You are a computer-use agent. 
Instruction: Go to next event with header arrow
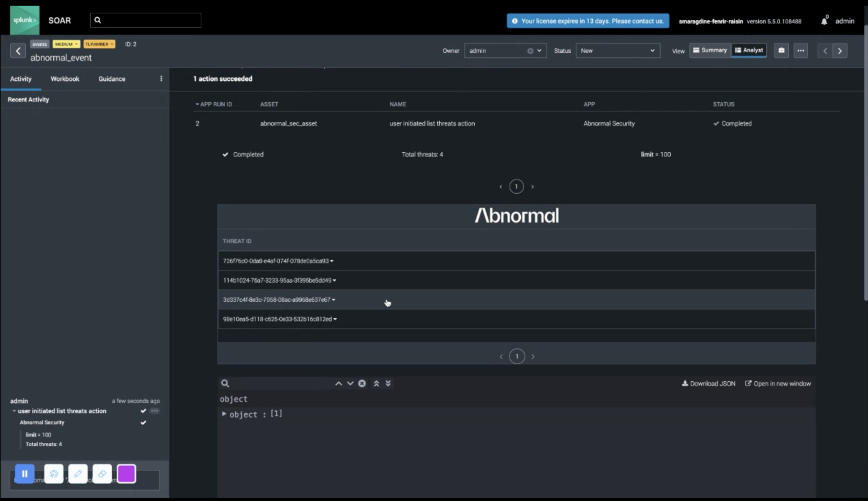coord(840,51)
